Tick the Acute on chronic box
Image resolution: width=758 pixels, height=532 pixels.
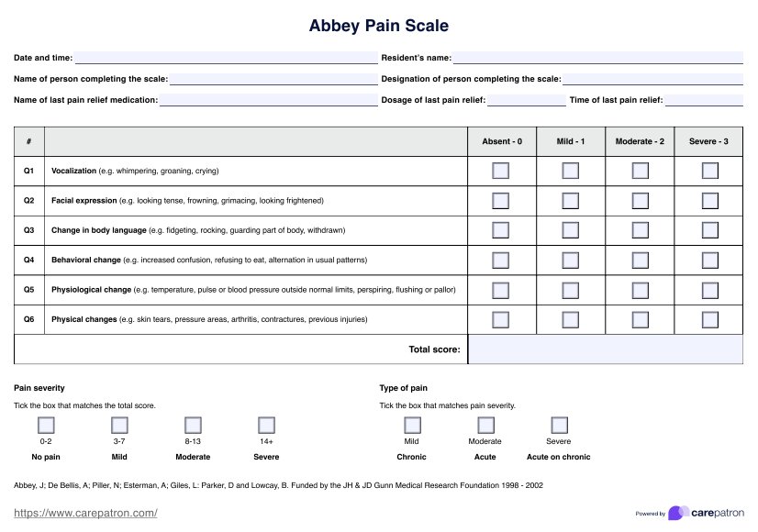(x=559, y=425)
